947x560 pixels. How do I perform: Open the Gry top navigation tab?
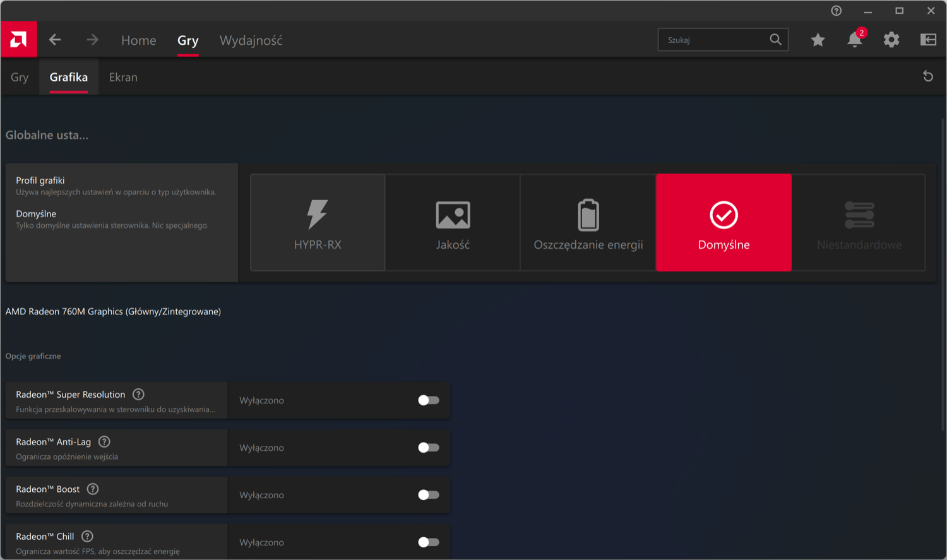coord(188,40)
